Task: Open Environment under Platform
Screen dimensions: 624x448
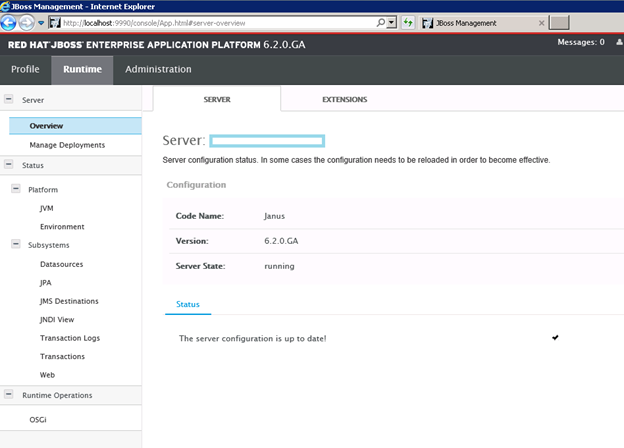Action: point(62,227)
